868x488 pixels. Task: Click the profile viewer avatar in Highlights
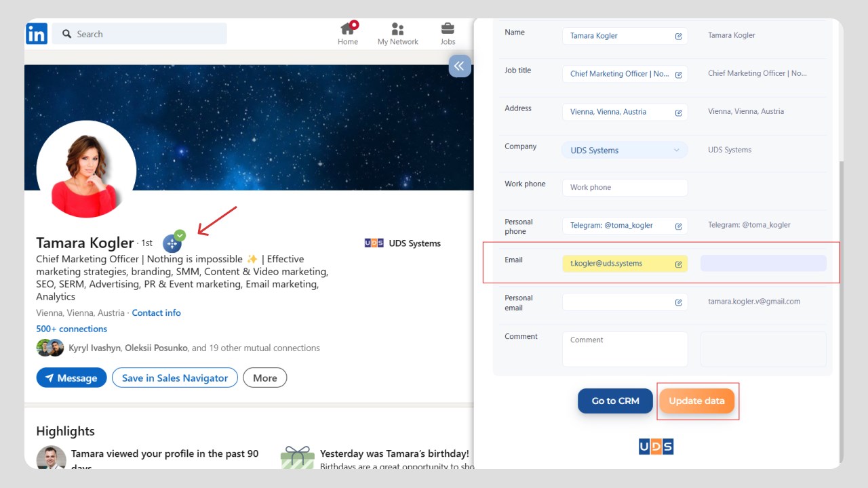click(x=51, y=457)
